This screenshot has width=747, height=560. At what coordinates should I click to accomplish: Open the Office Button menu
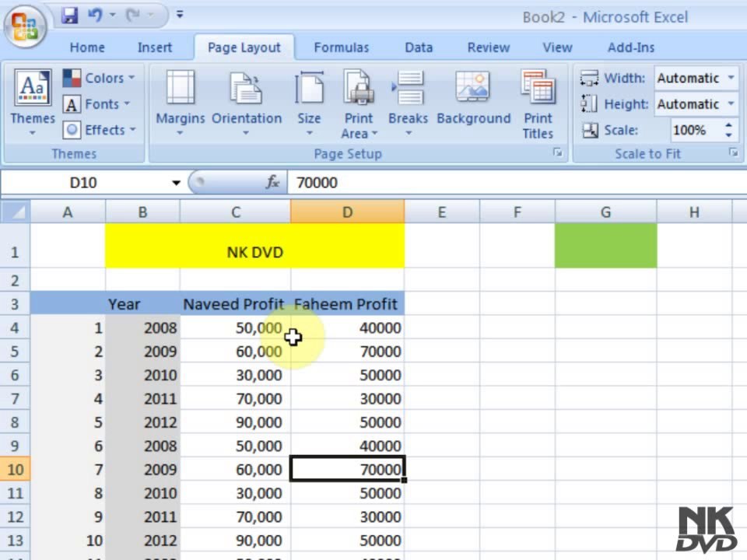(x=25, y=25)
